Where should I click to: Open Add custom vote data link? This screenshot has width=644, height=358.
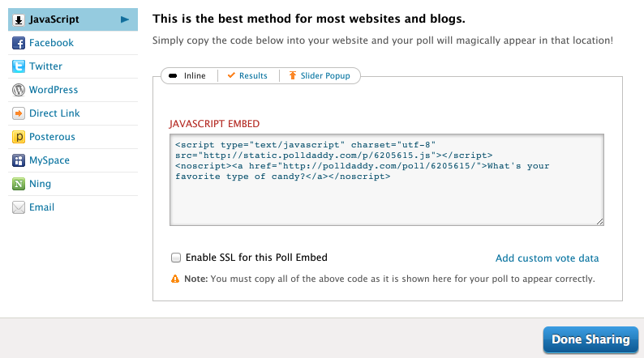[547, 258]
